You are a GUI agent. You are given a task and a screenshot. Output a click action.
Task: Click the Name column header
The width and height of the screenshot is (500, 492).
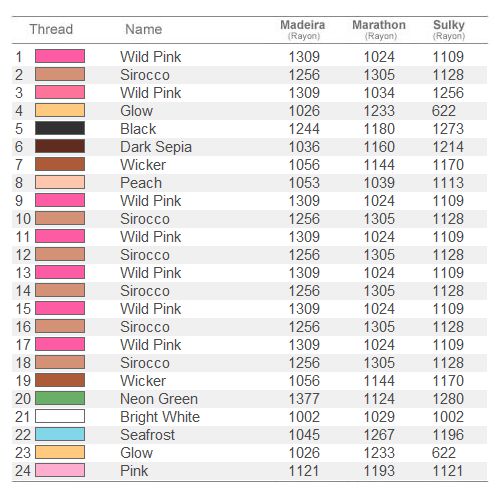tap(144, 29)
